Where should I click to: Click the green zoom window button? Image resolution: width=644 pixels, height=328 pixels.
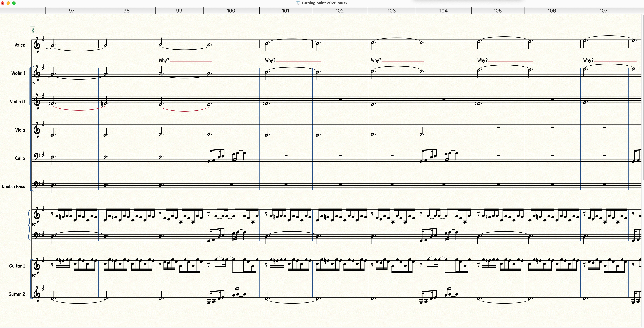tap(14, 3)
